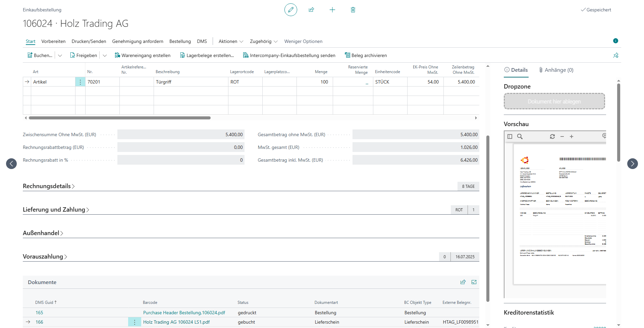644x328 pixels.
Task: Open DMS Guid 166 link
Action: 39,322
